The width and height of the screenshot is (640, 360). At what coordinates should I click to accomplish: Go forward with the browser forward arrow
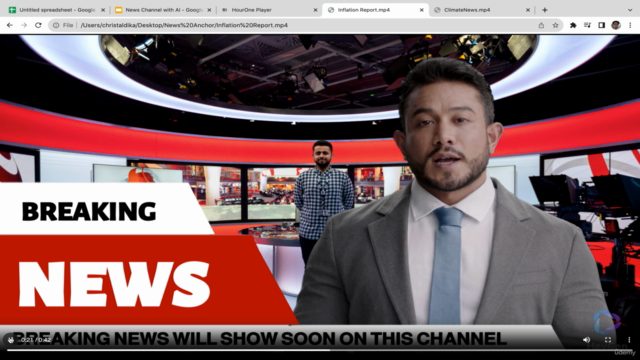pos(24,25)
